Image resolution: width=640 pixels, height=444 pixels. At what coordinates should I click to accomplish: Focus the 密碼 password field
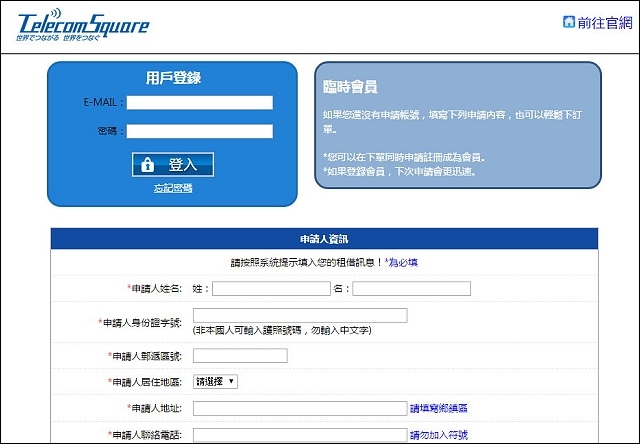pos(200,131)
